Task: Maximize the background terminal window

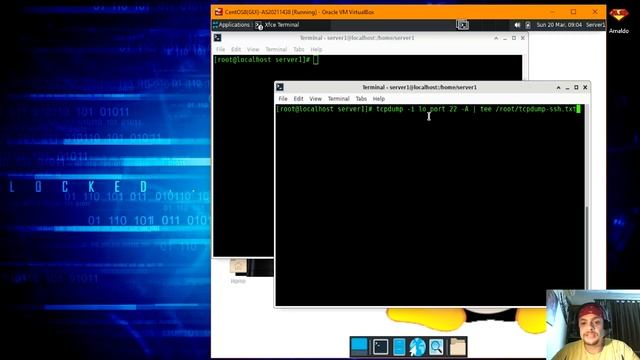Action: pos(514,38)
